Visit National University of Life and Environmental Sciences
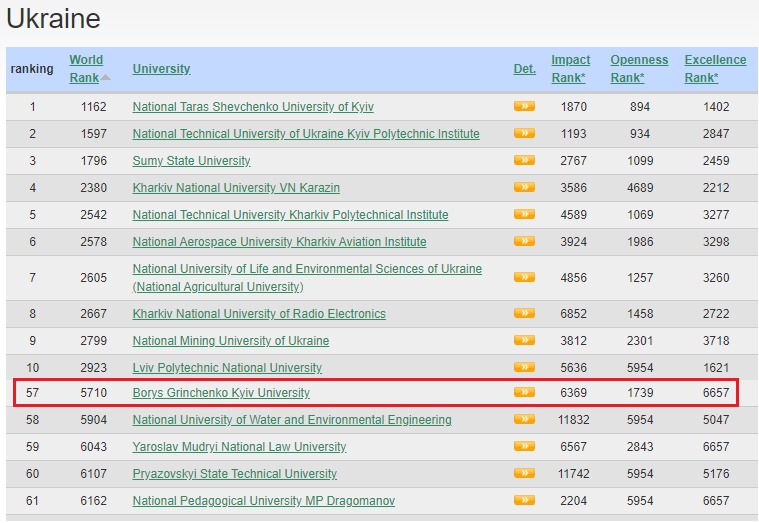 (307, 269)
